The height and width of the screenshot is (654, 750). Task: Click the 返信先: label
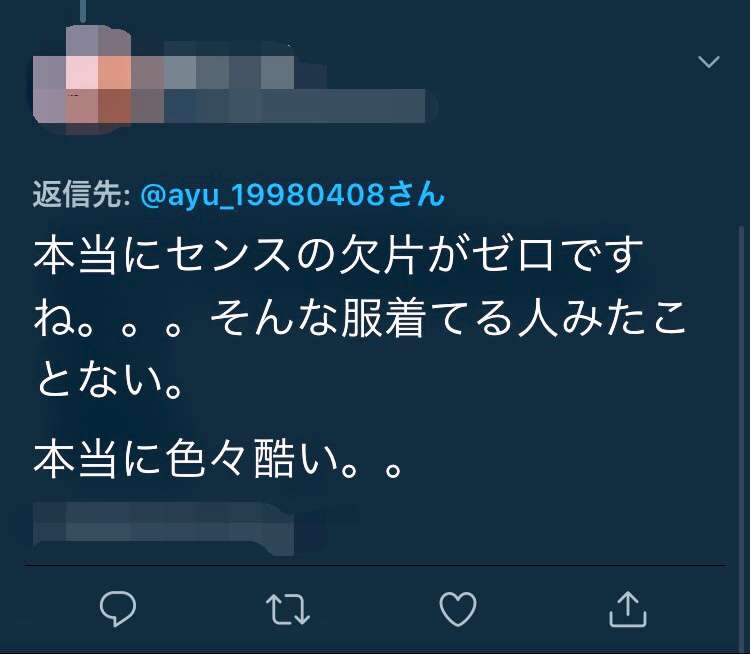tap(82, 194)
